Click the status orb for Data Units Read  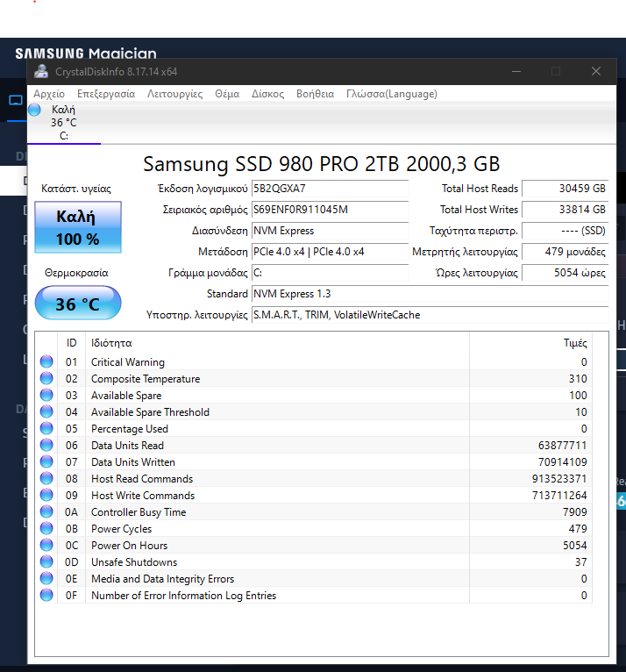(46, 446)
